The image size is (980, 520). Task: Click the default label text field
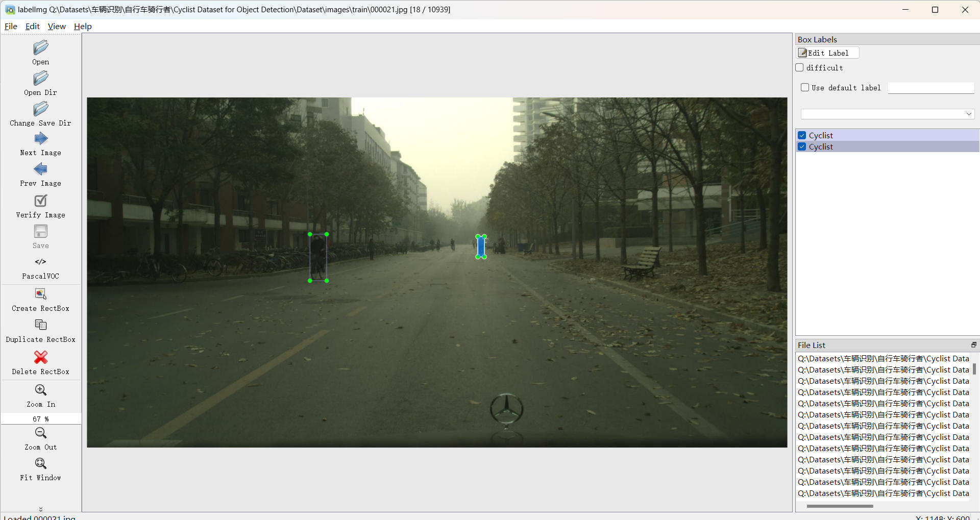pyautogui.click(x=931, y=88)
